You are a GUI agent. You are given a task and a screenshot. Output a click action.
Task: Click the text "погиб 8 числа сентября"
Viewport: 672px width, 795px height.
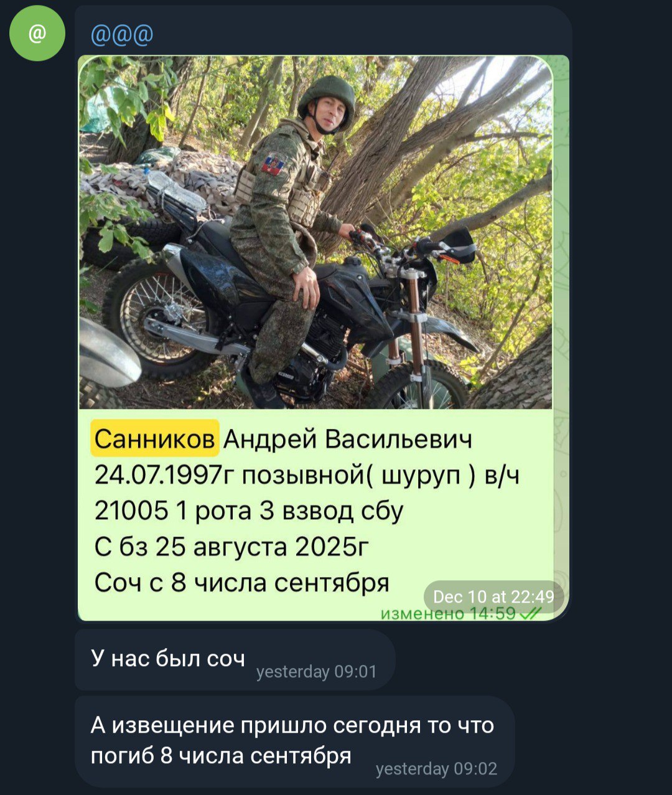221,756
